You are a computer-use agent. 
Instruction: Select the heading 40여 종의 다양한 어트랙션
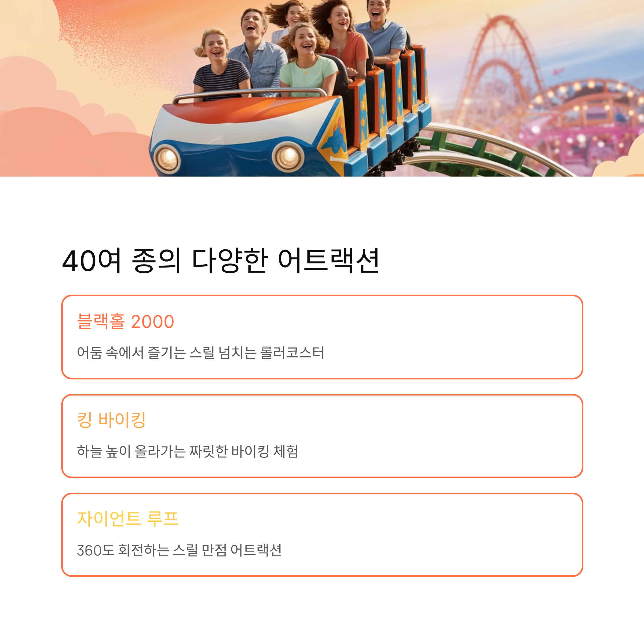(x=221, y=260)
